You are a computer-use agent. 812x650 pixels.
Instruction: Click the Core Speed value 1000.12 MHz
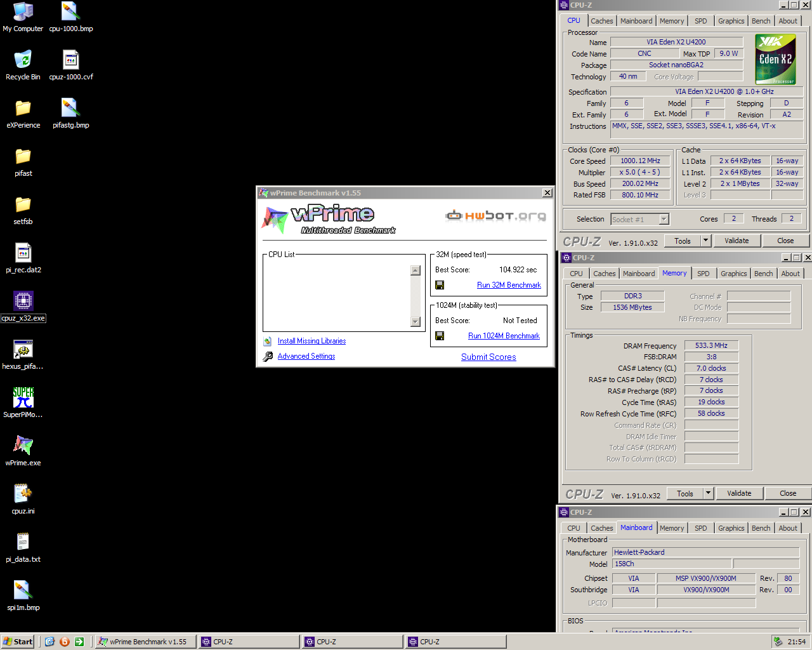pos(640,161)
